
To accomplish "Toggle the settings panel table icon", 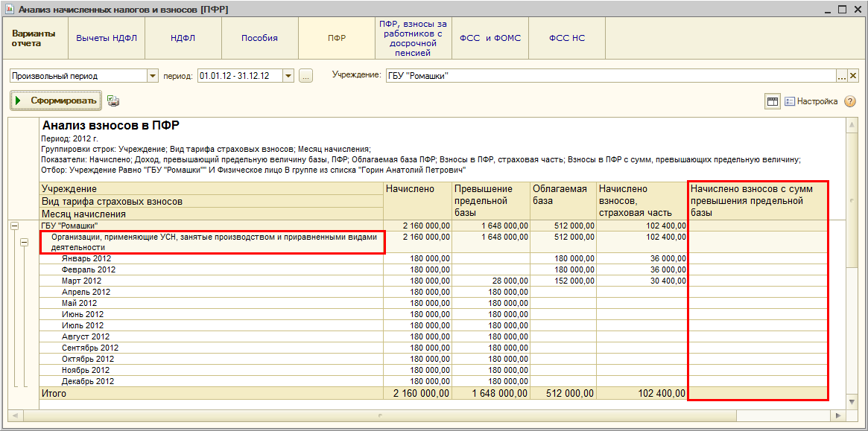I will [x=773, y=101].
